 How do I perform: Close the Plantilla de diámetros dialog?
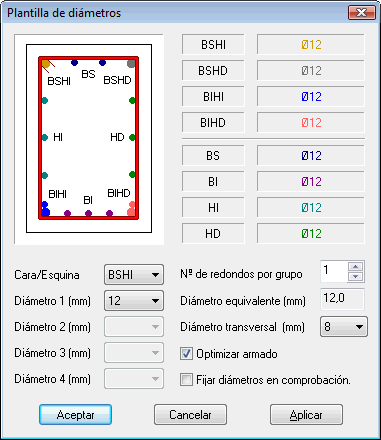point(362,13)
